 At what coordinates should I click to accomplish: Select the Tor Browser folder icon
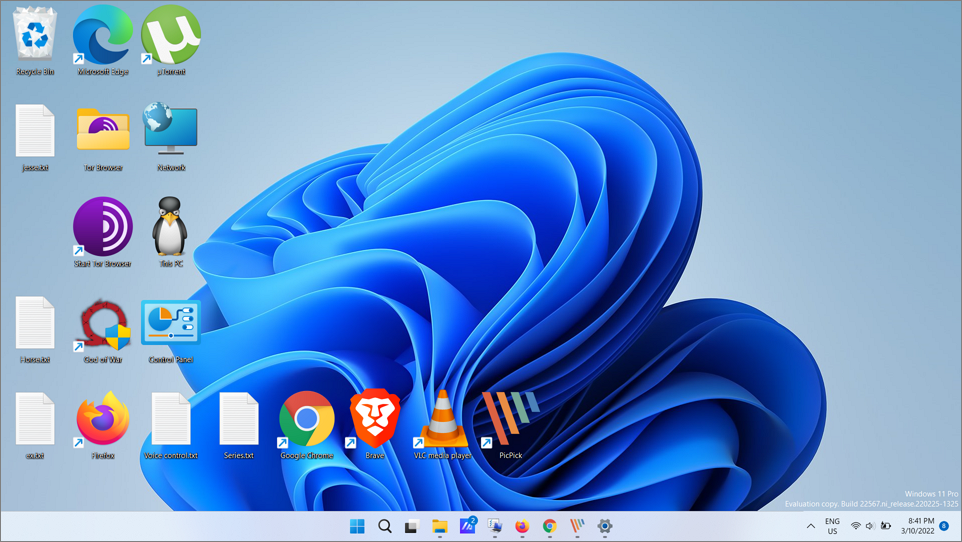coord(103,131)
